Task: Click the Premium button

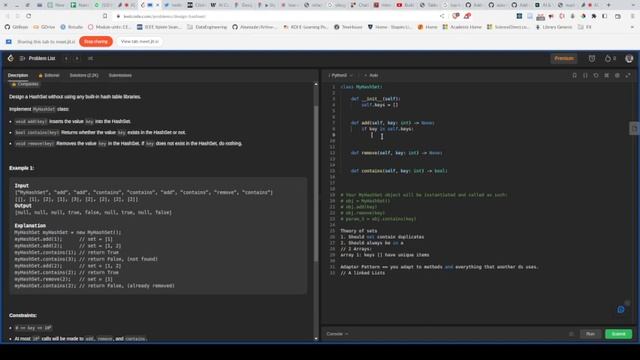Action: [x=564, y=58]
